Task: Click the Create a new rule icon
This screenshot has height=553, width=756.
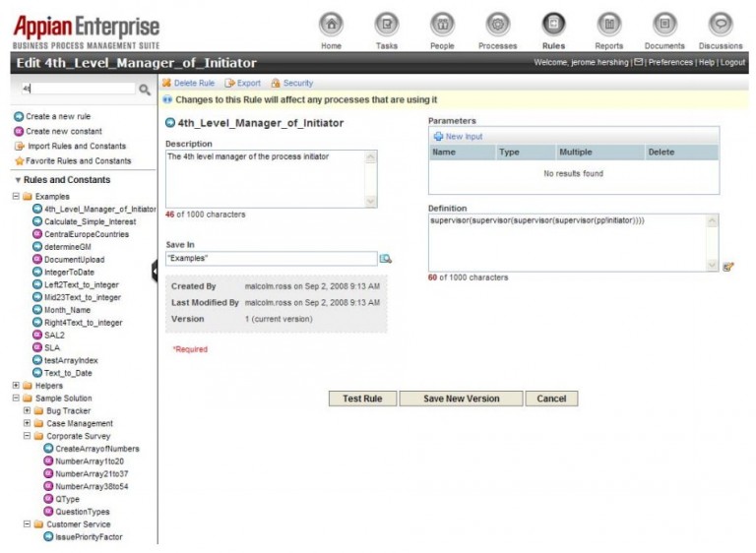Action: point(19,117)
